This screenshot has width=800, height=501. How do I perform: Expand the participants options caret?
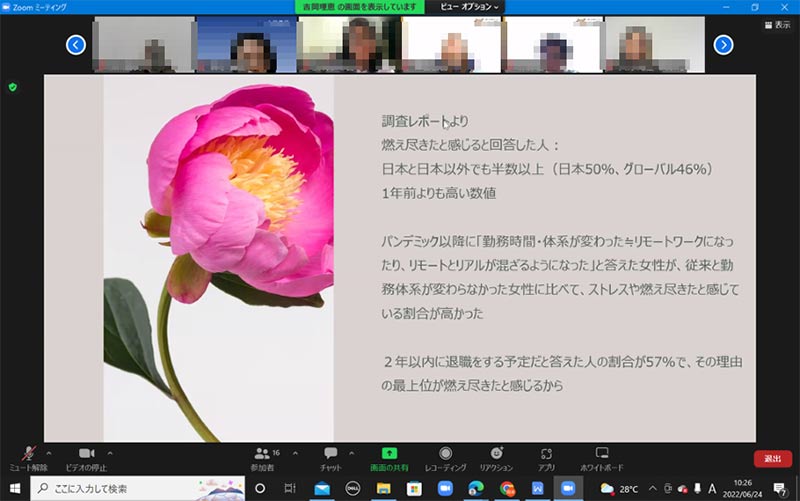(295, 453)
